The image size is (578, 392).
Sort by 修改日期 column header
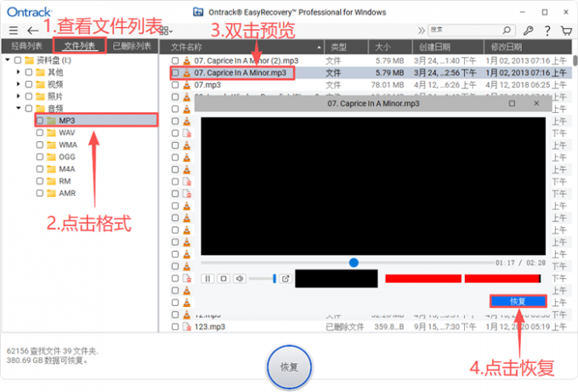tap(528, 47)
